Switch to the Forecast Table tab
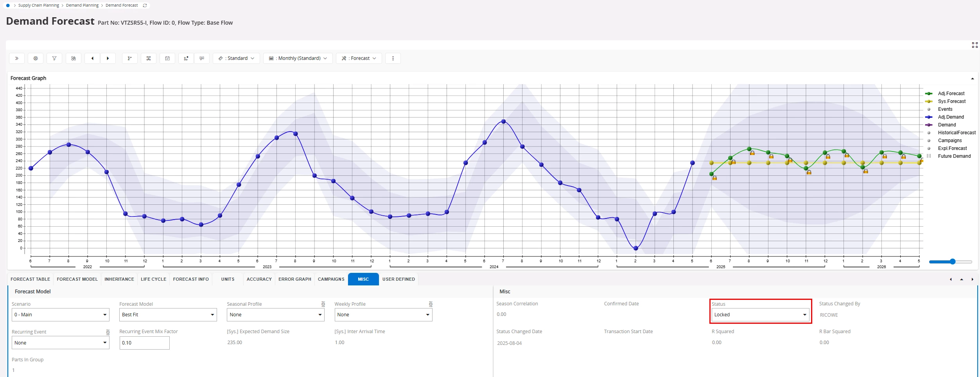 coord(31,280)
